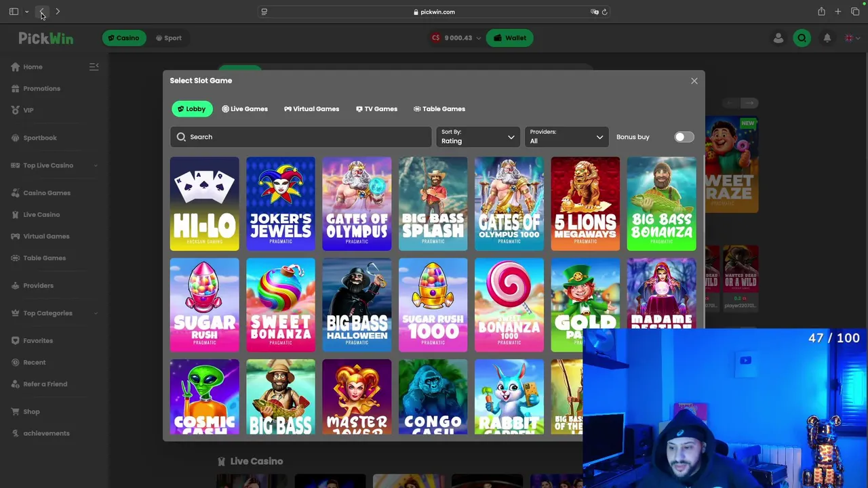The image size is (868, 488).
Task: Show Safari tab overview
Action: [855, 12]
